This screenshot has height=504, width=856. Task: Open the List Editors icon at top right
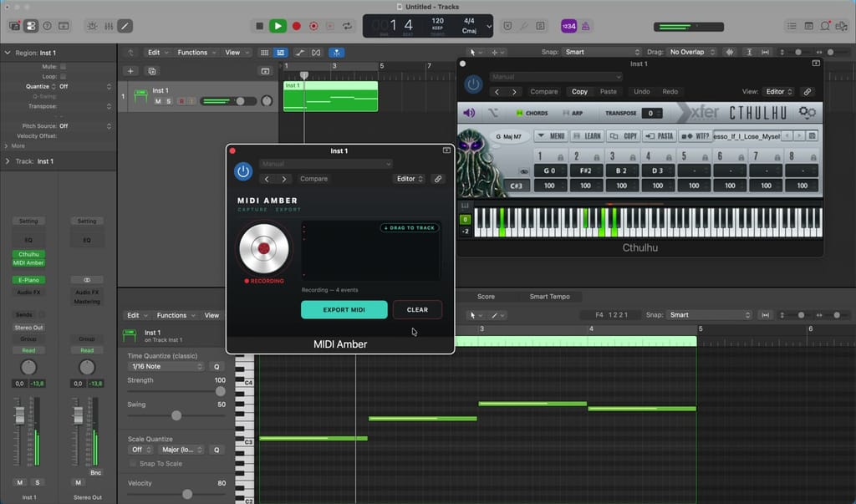(792, 26)
